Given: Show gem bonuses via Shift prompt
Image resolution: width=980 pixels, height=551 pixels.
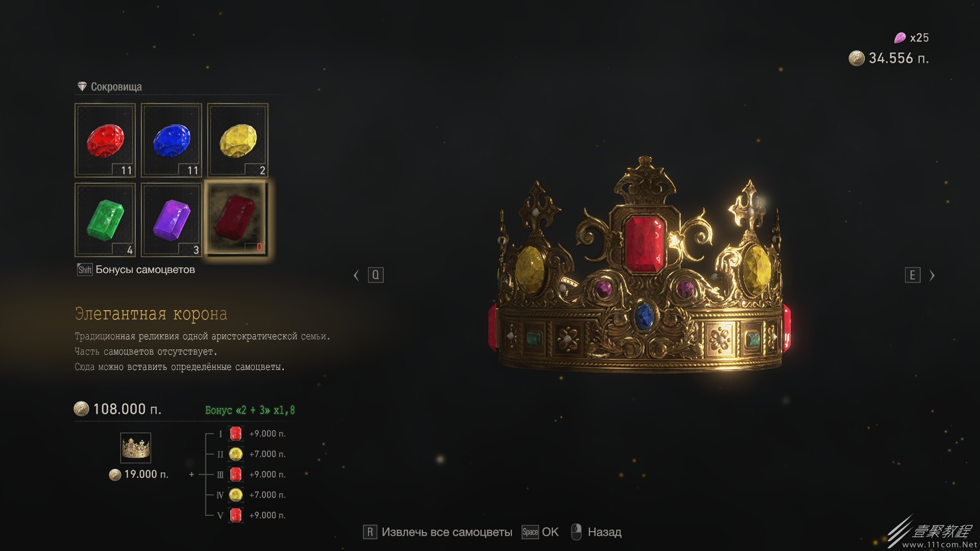Looking at the screenshot, I should (136, 269).
